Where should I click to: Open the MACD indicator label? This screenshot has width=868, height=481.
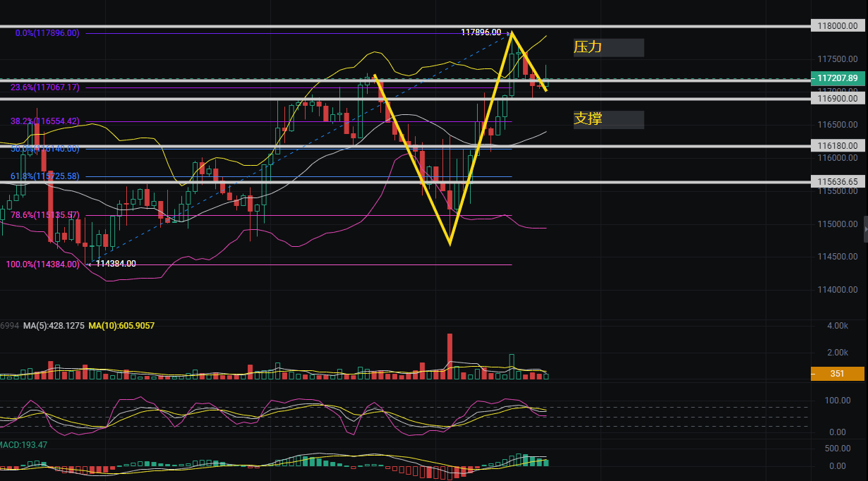(x=23, y=445)
